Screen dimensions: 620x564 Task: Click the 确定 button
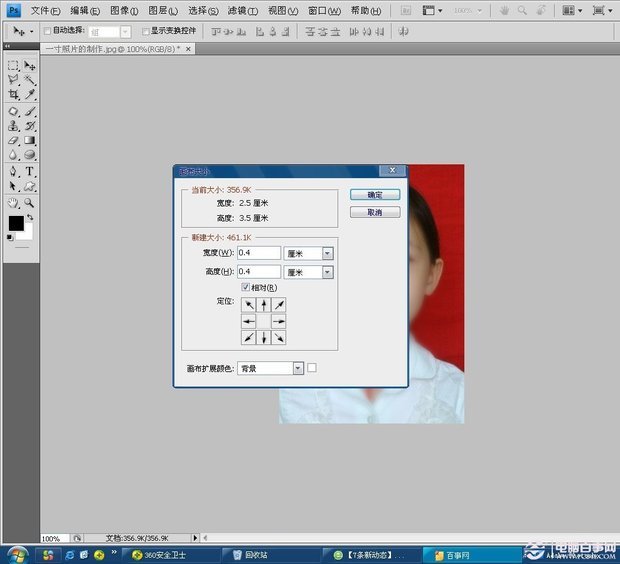pos(375,195)
